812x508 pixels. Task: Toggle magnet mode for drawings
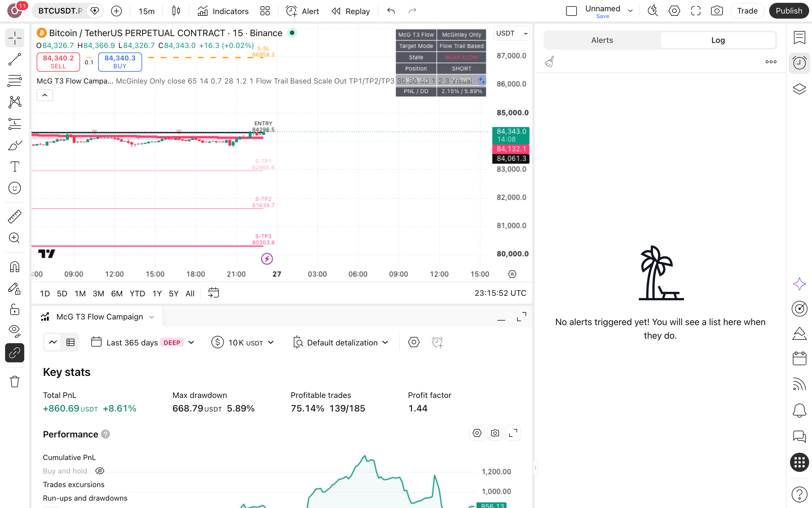(x=15, y=267)
